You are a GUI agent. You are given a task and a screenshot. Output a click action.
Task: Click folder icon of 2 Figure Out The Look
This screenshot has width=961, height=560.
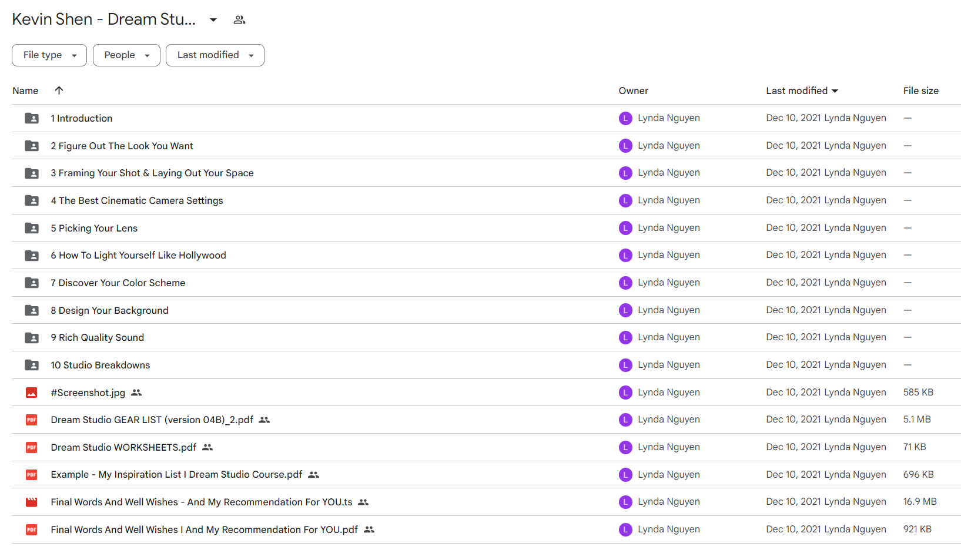32,146
